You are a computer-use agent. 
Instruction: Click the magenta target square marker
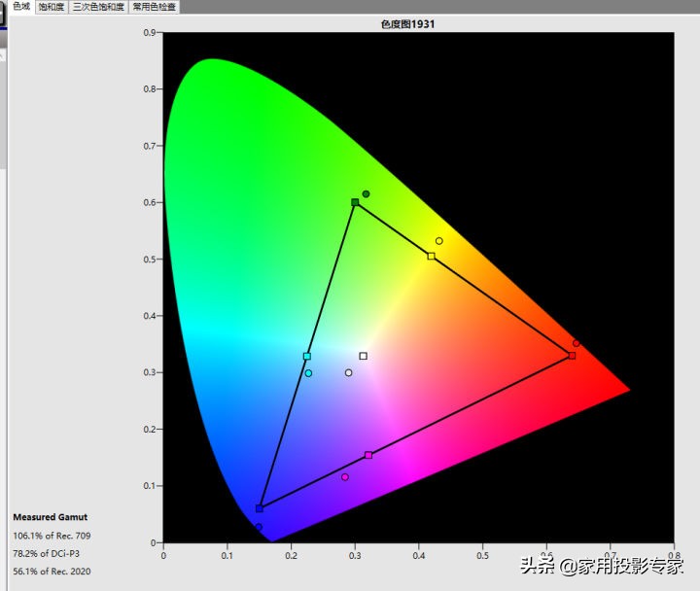pyautogui.click(x=368, y=455)
